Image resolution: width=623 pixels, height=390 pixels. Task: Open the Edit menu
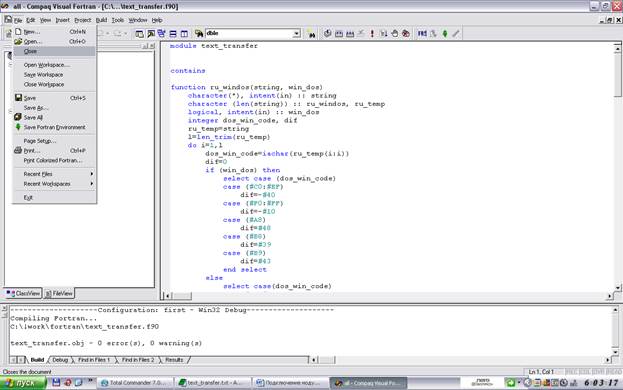click(x=31, y=20)
